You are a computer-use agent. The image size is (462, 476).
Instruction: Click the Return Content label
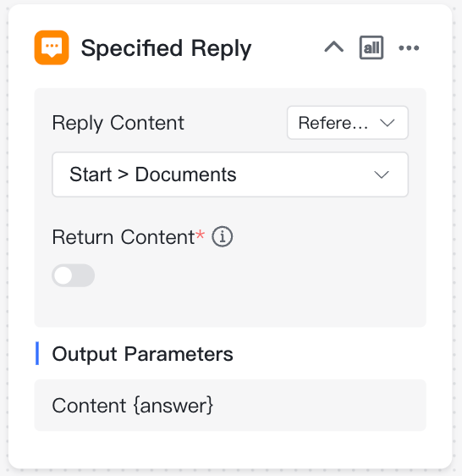coord(124,237)
